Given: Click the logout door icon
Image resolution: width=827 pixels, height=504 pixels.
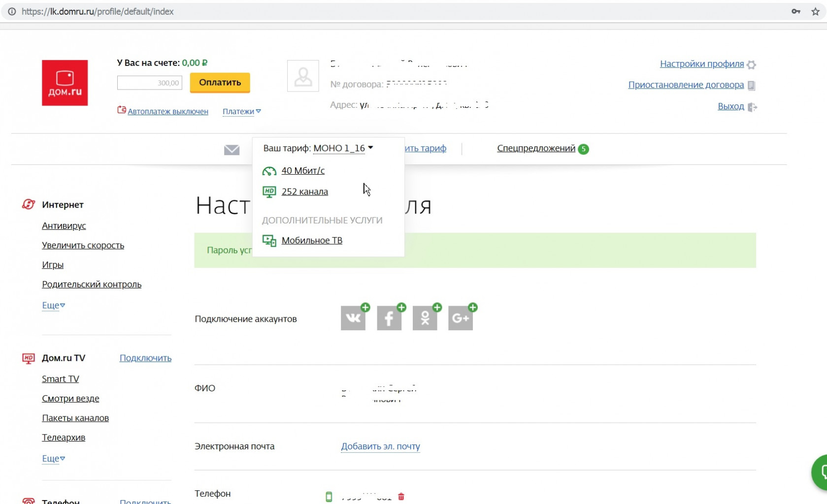Looking at the screenshot, I should (x=752, y=107).
